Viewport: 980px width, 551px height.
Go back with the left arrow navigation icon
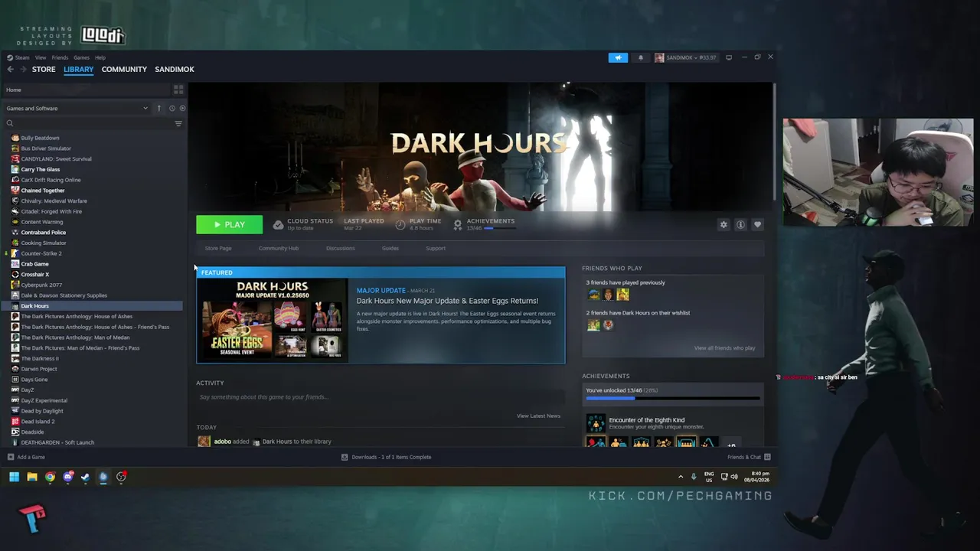[x=11, y=69]
